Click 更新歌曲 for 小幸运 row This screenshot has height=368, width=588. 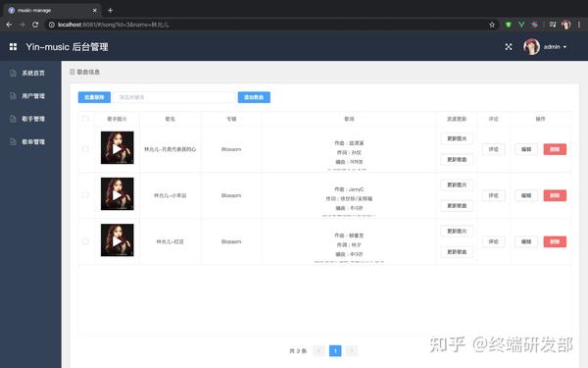(x=457, y=206)
